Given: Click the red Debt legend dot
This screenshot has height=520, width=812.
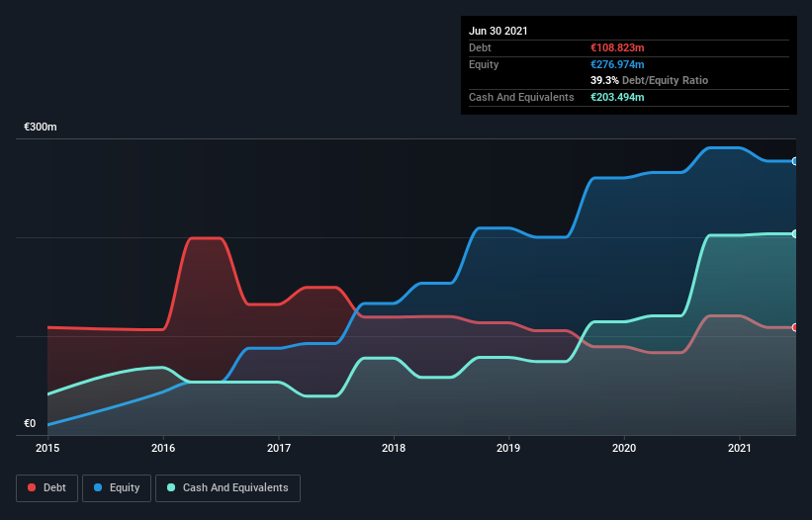Looking at the screenshot, I should coord(32,487).
